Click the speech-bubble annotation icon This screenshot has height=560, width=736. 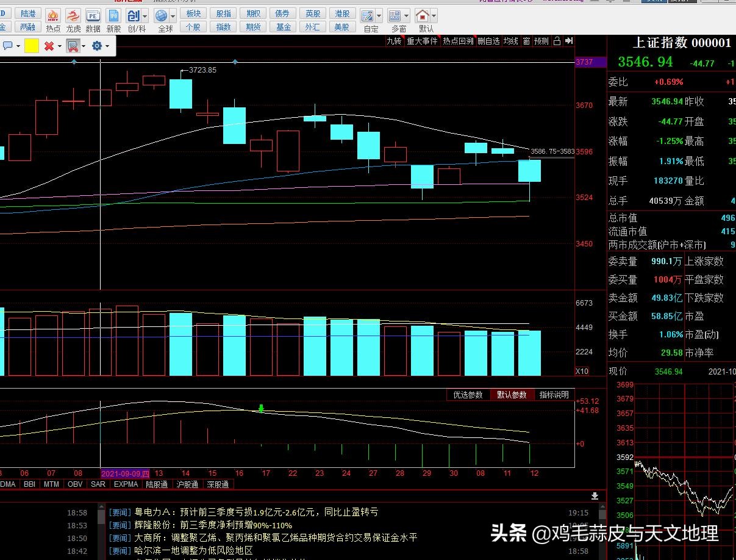8,45
